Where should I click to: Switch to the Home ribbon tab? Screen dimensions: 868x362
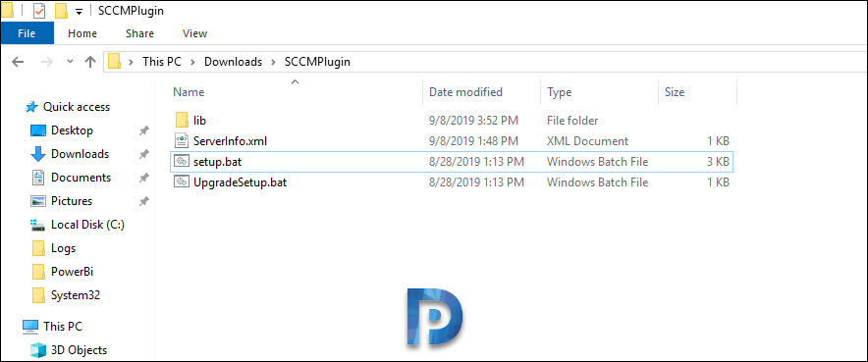82,33
